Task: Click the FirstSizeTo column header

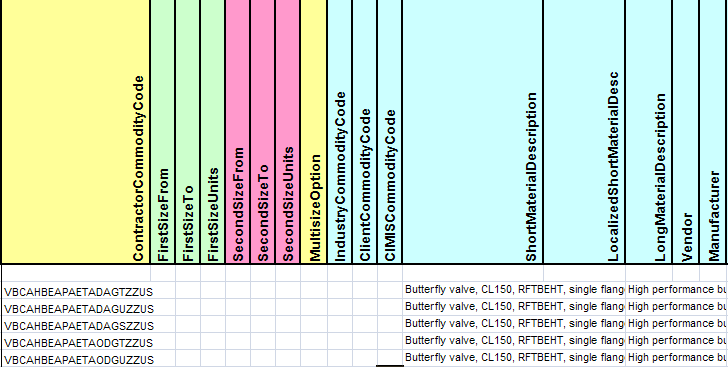Action: [188, 132]
